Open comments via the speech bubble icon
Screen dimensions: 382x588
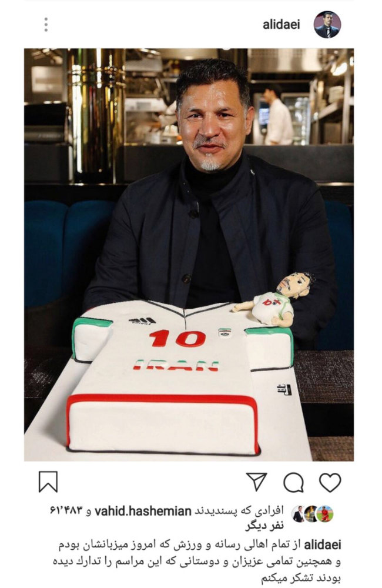pyautogui.click(x=293, y=482)
